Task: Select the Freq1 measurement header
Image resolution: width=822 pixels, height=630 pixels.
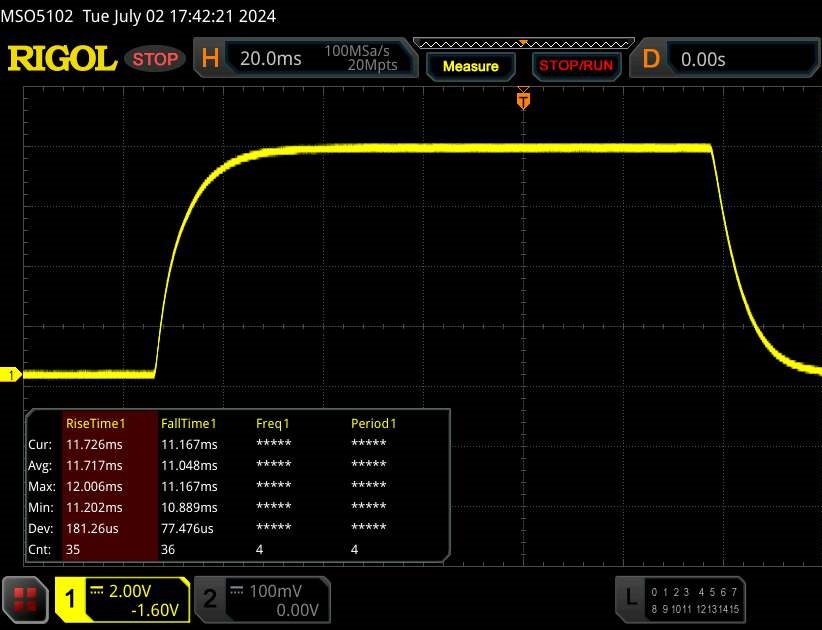Action: click(x=273, y=423)
